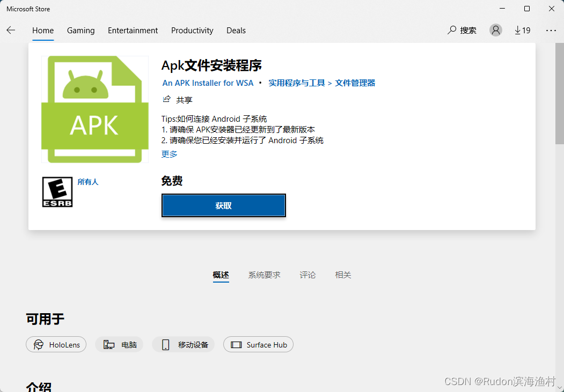
Task: Open the 实用程序与工具 category link
Action: coord(296,83)
